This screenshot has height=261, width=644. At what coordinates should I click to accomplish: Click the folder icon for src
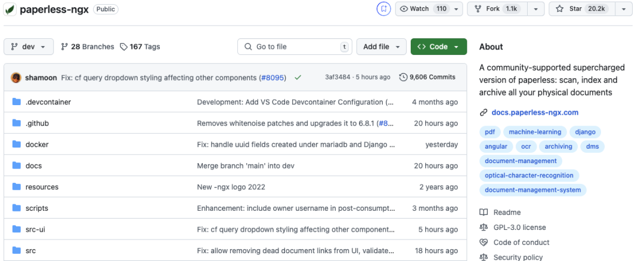17,250
